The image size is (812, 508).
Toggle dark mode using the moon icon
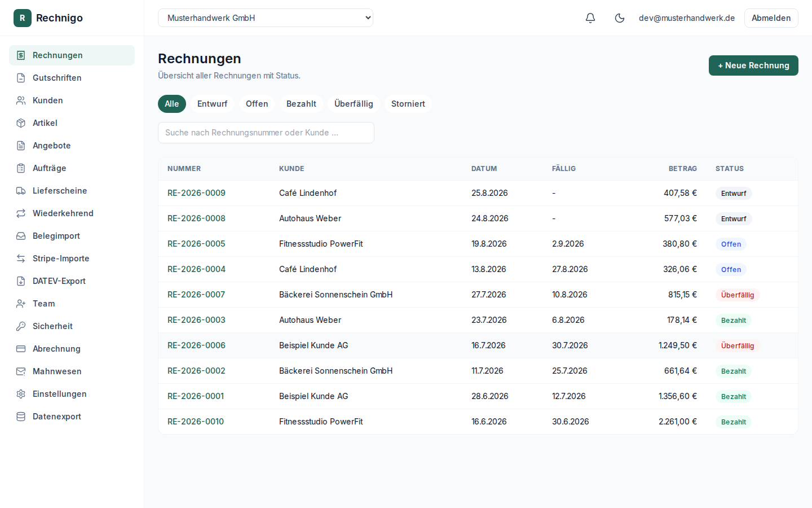tap(620, 18)
